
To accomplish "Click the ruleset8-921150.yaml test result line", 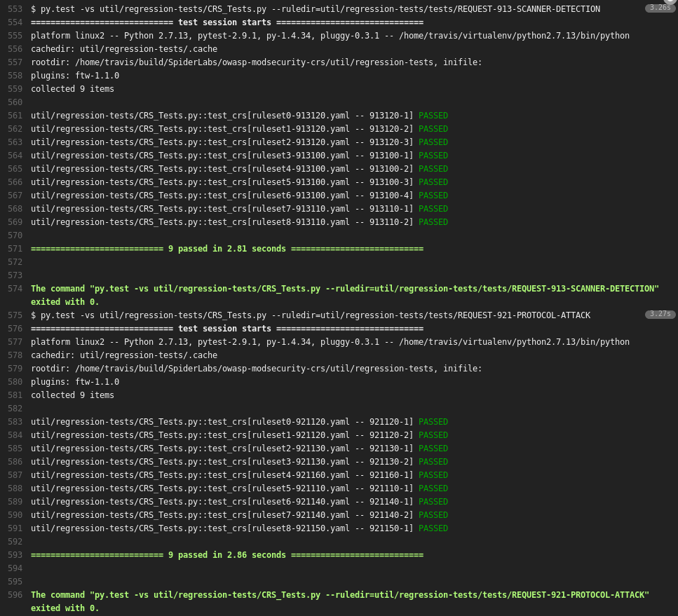I will point(239,528).
